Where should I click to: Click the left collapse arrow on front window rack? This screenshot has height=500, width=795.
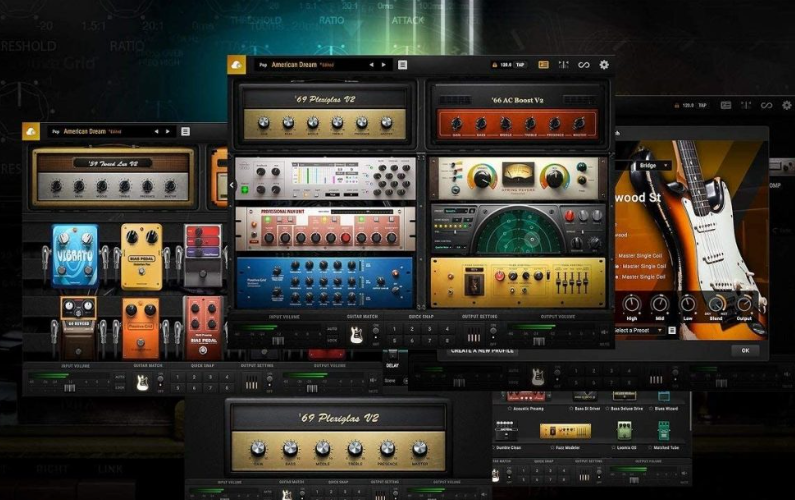[x=232, y=185]
